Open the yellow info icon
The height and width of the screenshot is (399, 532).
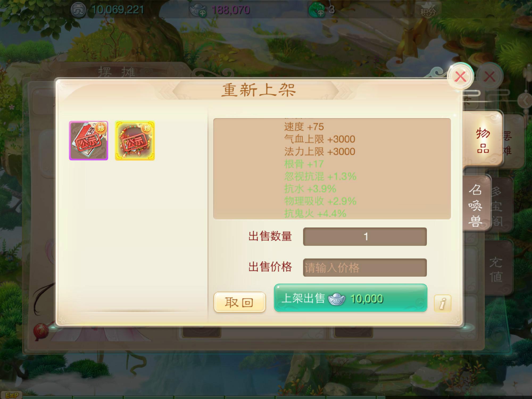(442, 303)
